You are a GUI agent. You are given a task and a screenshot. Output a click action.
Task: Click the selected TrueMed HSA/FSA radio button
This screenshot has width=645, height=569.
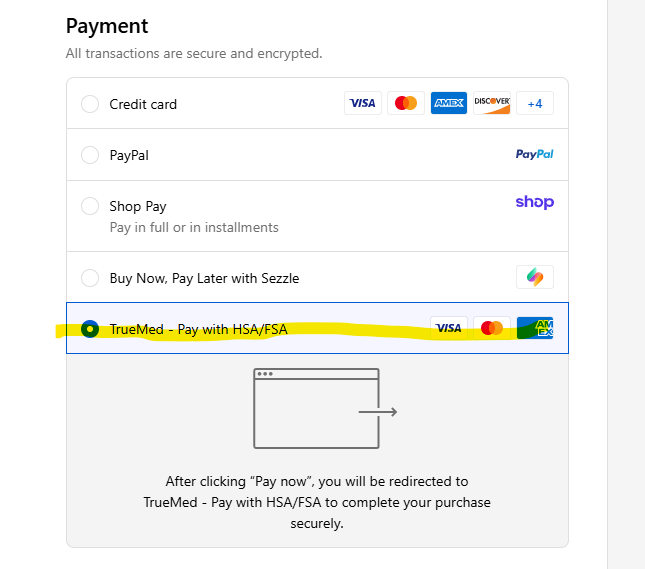[x=90, y=329]
